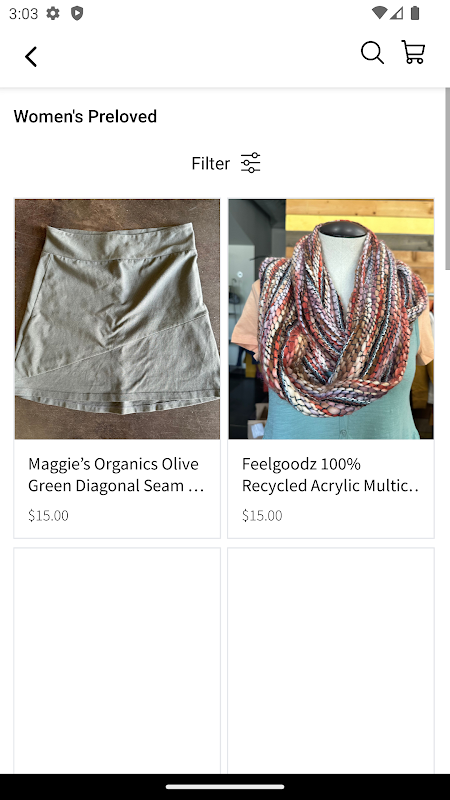
Task: Tap the $15.00 price under Maggie's Organics
Action: coord(48,515)
